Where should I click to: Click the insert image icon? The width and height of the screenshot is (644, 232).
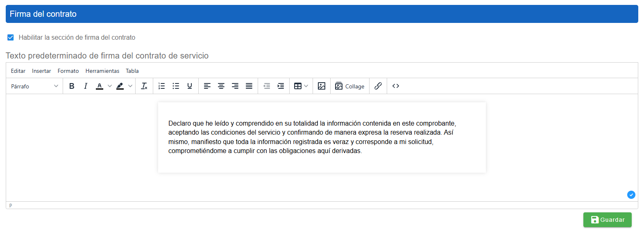tap(322, 86)
